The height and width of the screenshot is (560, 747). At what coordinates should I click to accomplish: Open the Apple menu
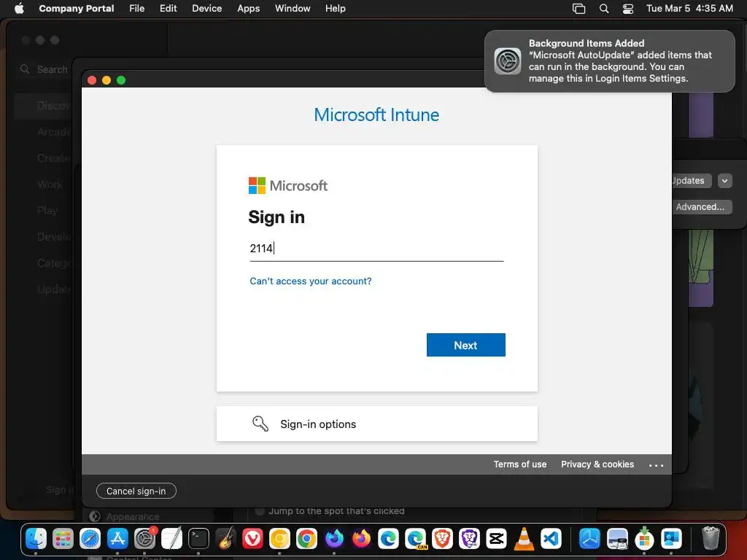(19, 8)
